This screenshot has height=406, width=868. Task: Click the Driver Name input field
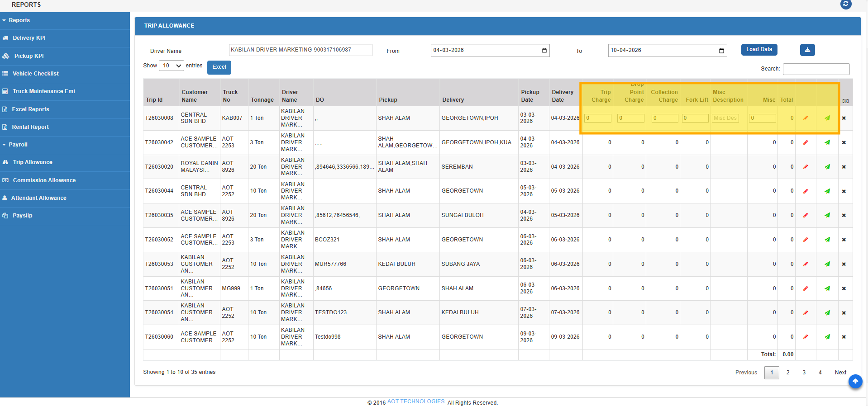click(300, 50)
